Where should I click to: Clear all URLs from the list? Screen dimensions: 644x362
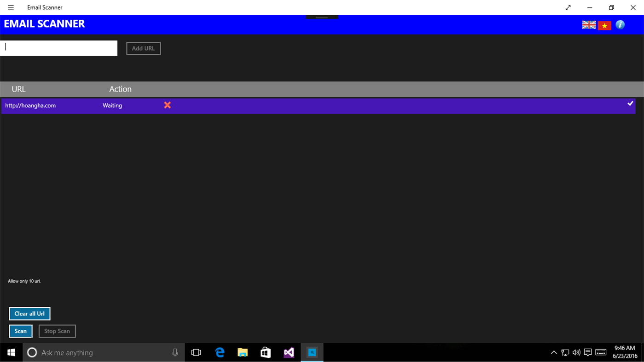tap(29, 313)
